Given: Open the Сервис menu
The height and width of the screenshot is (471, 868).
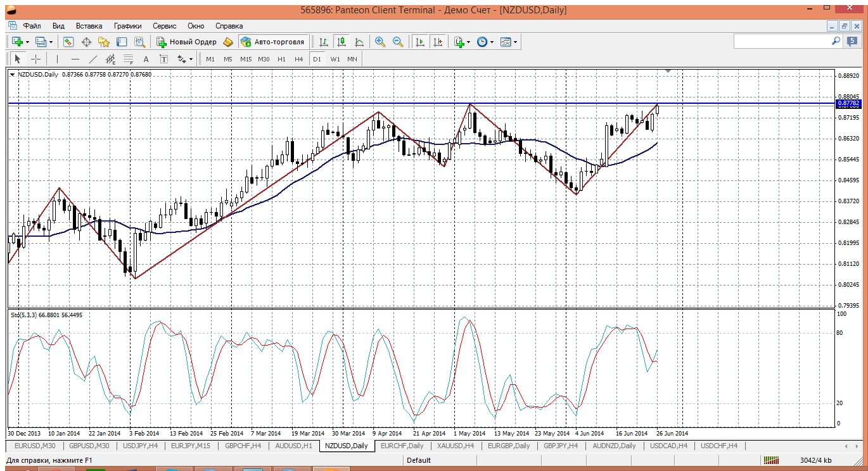Looking at the screenshot, I should click(164, 26).
